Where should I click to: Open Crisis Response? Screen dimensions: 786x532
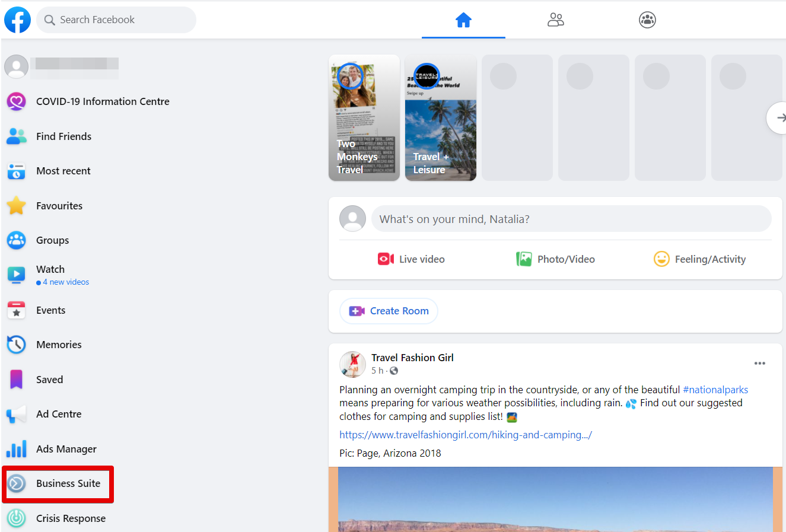71,518
